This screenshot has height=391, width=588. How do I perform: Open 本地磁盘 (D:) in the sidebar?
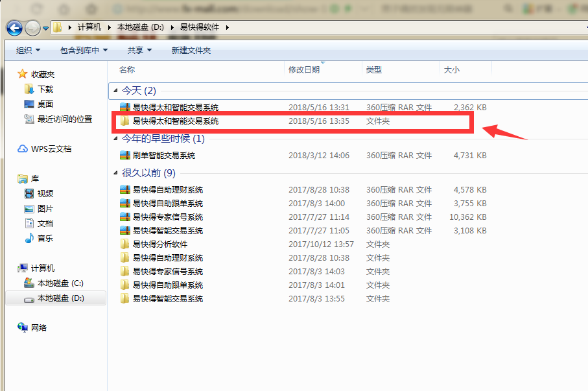coord(61,298)
